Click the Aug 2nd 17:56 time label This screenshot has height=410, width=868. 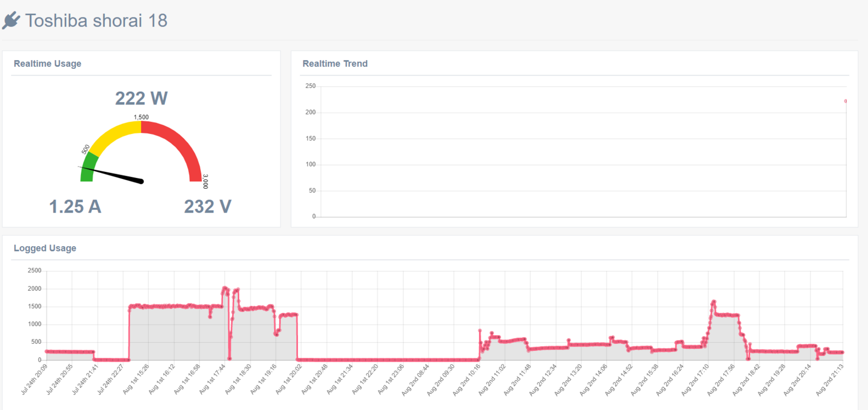[x=722, y=380]
